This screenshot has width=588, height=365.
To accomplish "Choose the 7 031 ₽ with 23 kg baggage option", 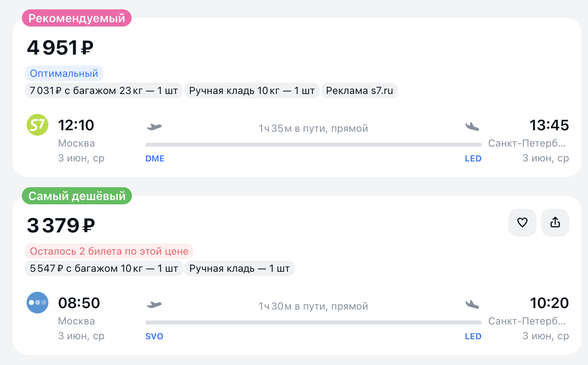I will tap(104, 91).
